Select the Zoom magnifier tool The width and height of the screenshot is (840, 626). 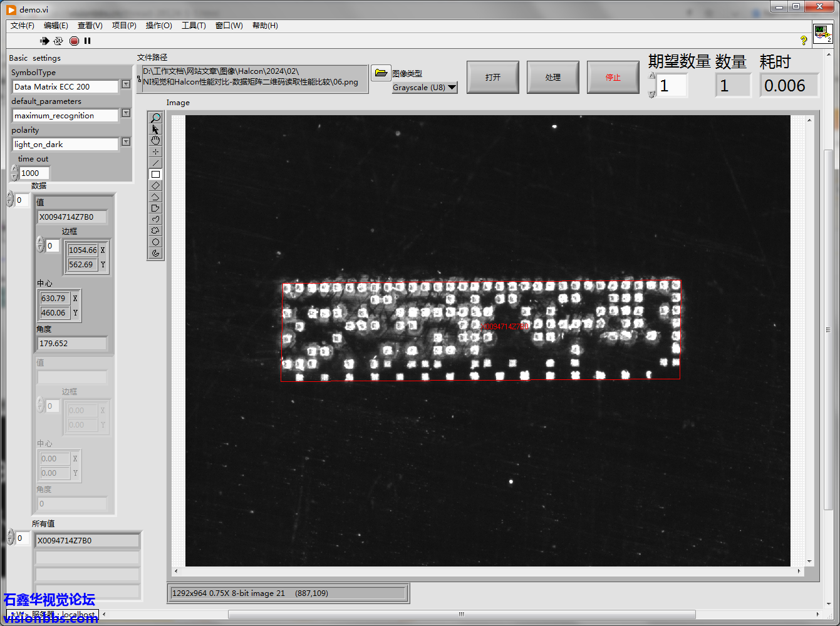click(155, 118)
